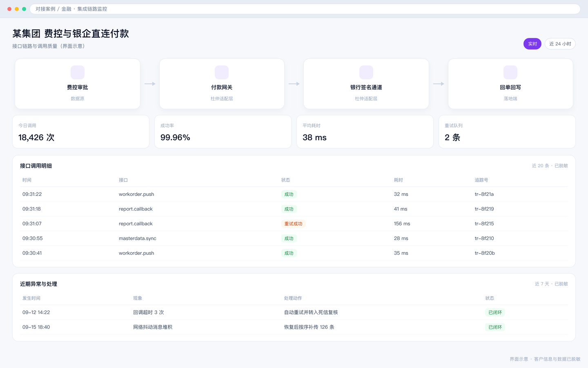The image size is (588, 368).
Task: Click the 付款网关 node icon
Action: point(222,72)
